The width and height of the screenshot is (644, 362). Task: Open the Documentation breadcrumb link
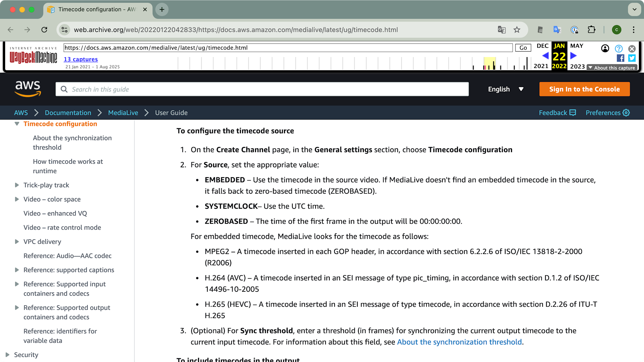coord(68,113)
